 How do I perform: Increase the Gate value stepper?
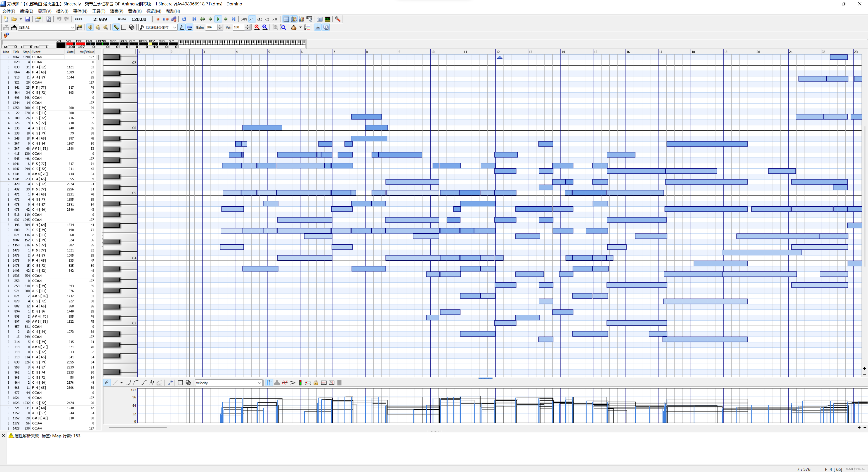220,26
